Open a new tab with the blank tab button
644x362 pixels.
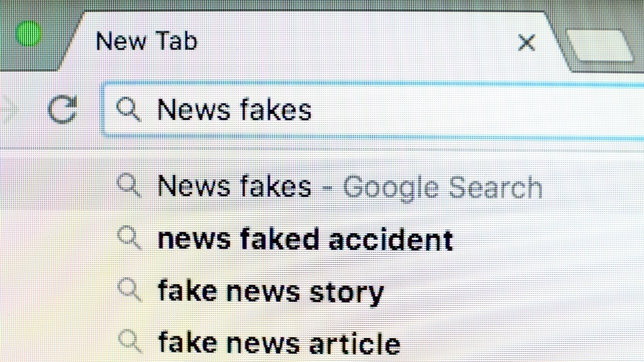coord(599,47)
